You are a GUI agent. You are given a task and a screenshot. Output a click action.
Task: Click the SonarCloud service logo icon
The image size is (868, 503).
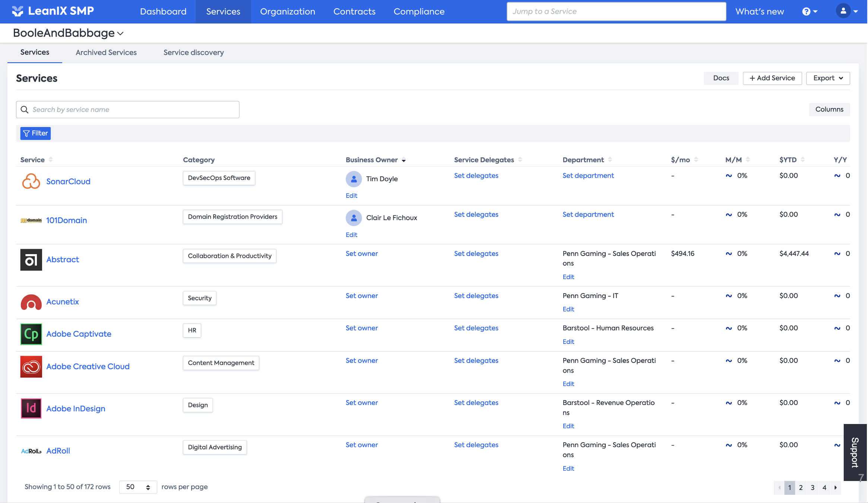pyautogui.click(x=31, y=181)
